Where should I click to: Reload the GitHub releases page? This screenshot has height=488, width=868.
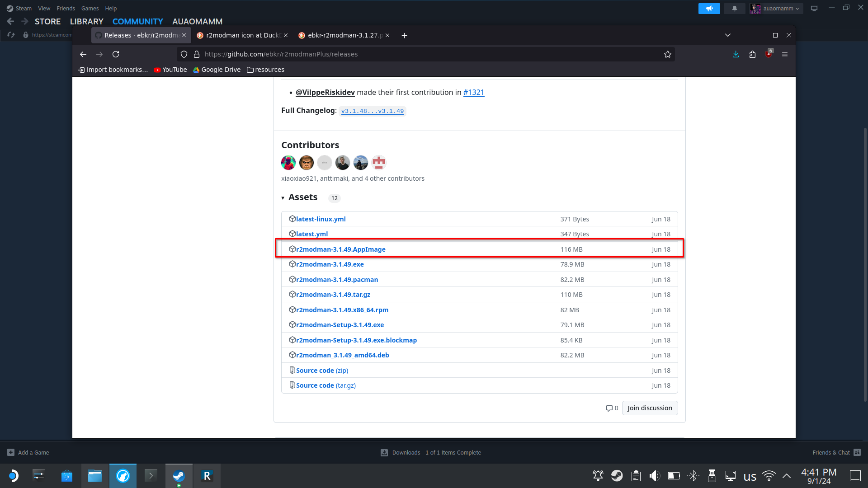(x=116, y=54)
